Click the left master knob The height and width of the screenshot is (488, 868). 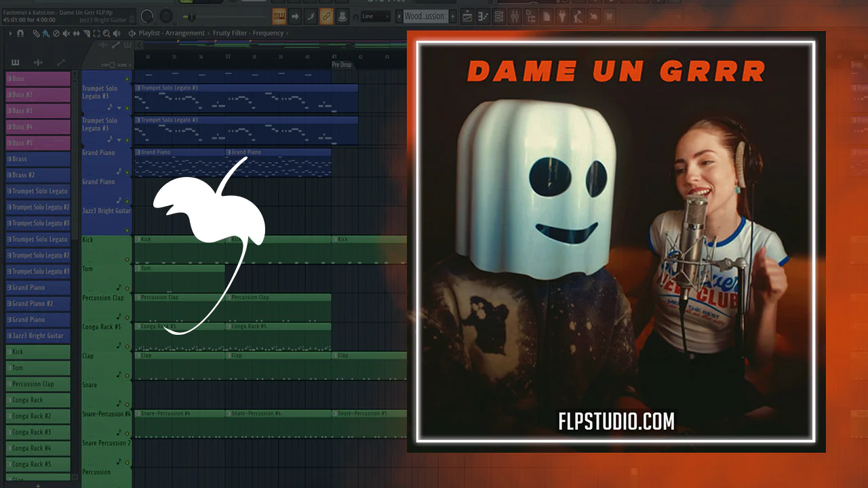tap(147, 16)
